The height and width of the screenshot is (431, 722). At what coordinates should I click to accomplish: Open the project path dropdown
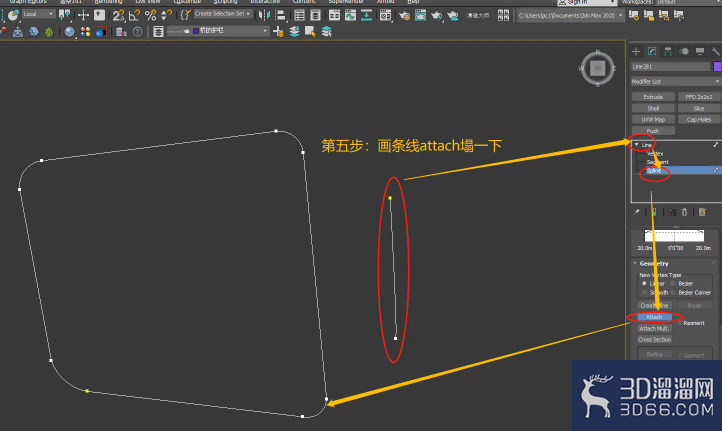pos(570,16)
